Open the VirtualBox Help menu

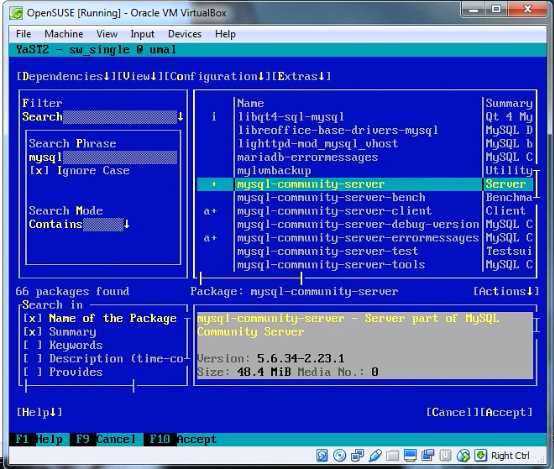coord(225,34)
